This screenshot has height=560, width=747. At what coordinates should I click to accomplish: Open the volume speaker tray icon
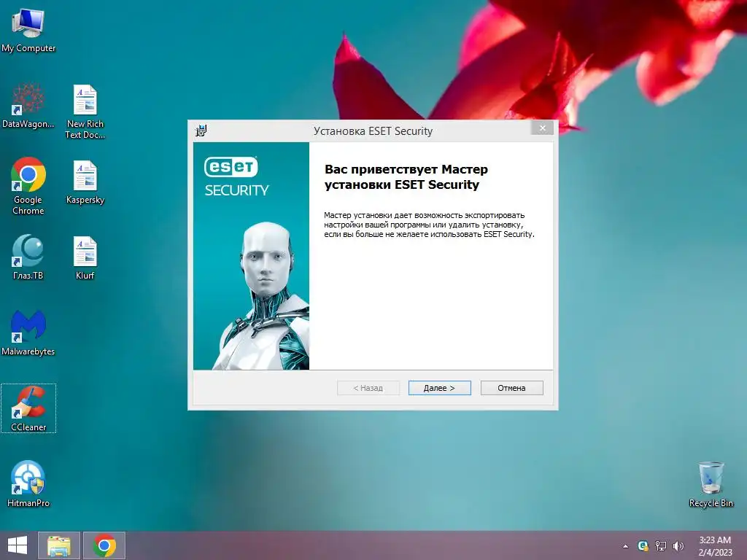(x=678, y=545)
